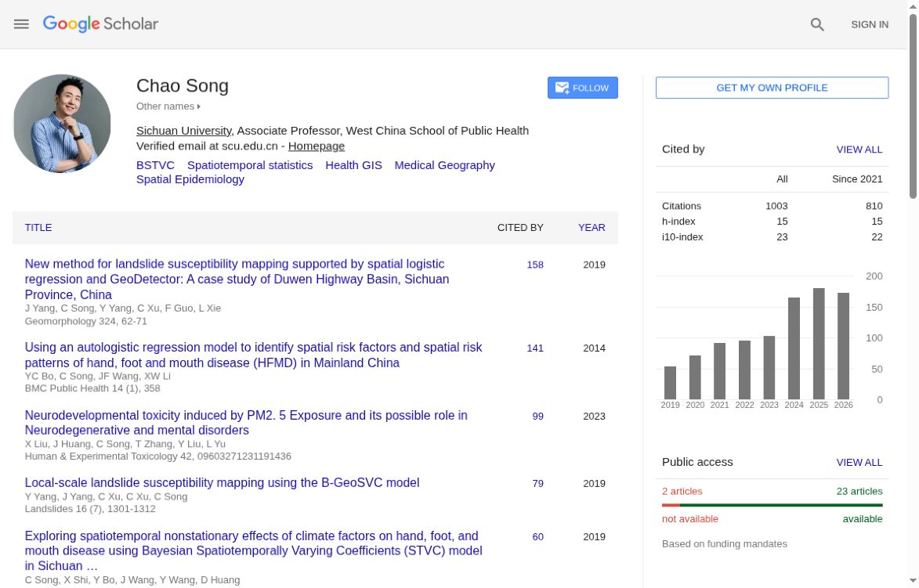Image resolution: width=919 pixels, height=588 pixels.
Task: Click the CITED BY column header
Action: [520, 227]
